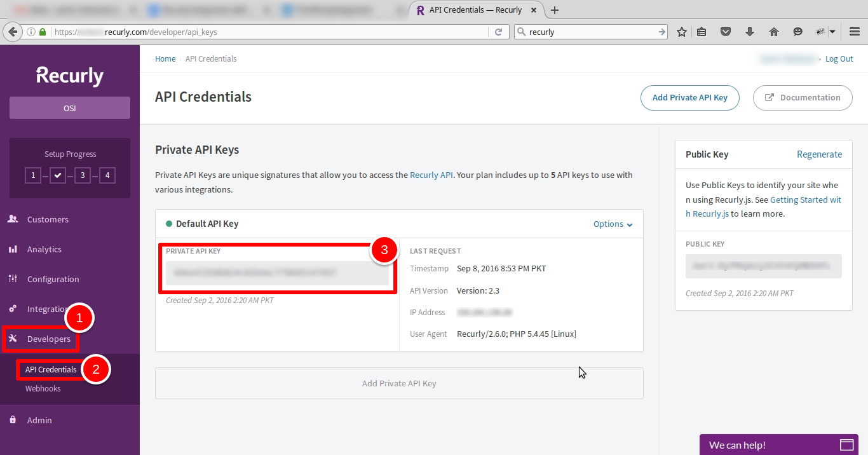Click the green padlock security icon

(x=43, y=32)
